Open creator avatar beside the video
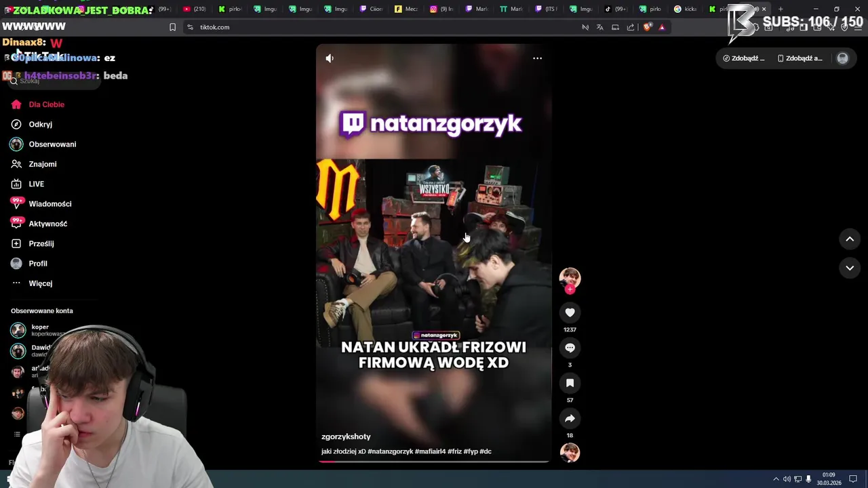The image size is (868, 488). 570,277
